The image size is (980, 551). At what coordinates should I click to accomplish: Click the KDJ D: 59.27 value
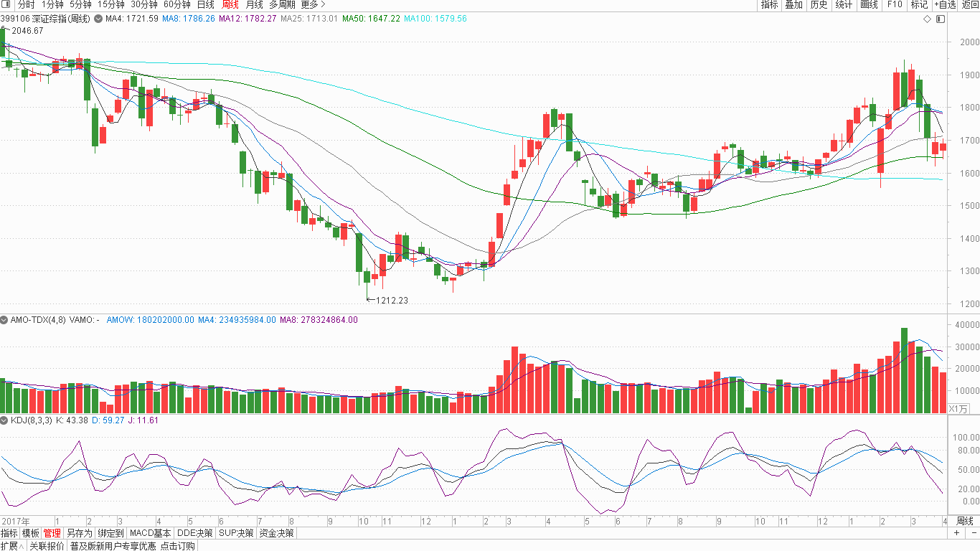coord(108,420)
